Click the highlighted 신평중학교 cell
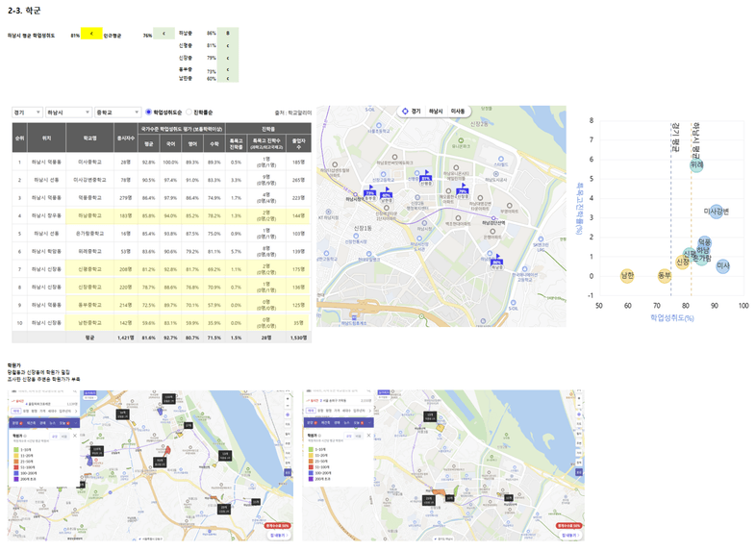Image resolution: width=756 pixels, height=551 pixels. 89,269
